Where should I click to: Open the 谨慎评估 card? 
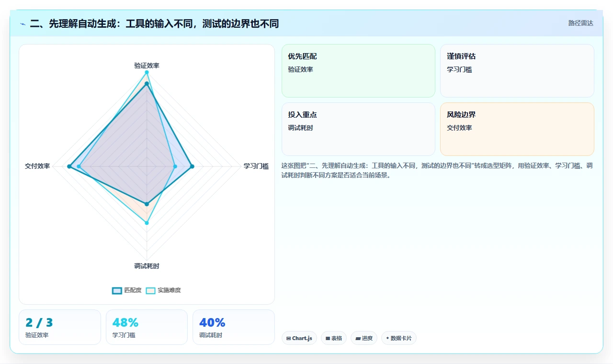pyautogui.click(x=517, y=71)
